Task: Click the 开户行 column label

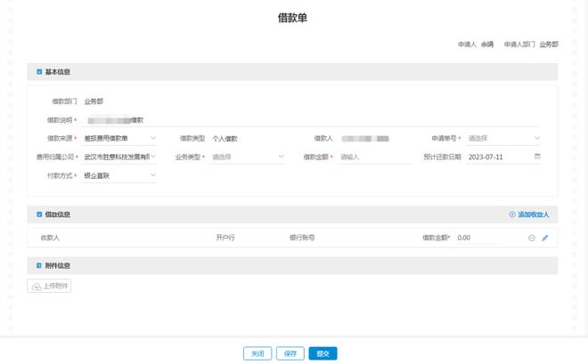Action: coord(225,238)
